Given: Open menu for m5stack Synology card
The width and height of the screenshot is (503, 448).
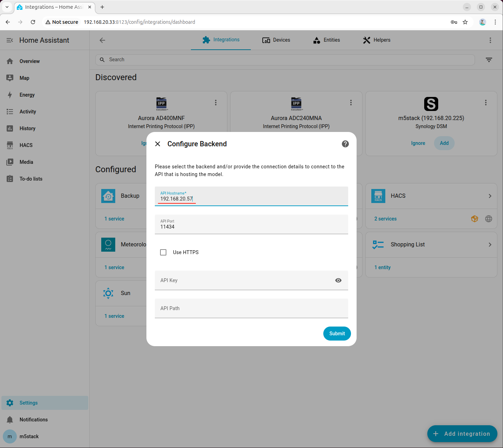Looking at the screenshot, I should pyautogui.click(x=485, y=103).
